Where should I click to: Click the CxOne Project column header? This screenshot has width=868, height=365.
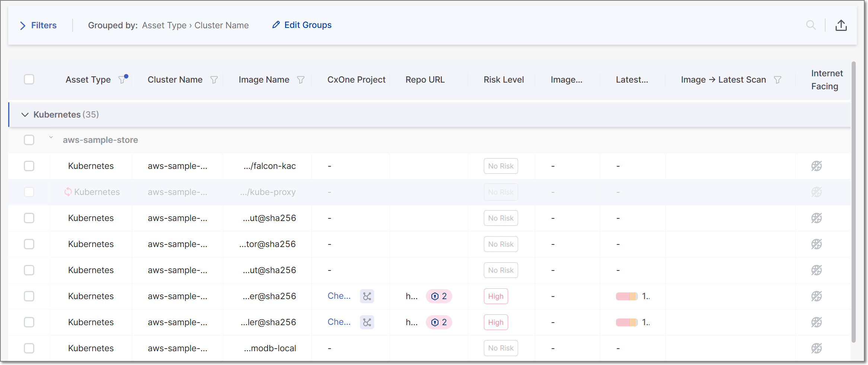[356, 80]
